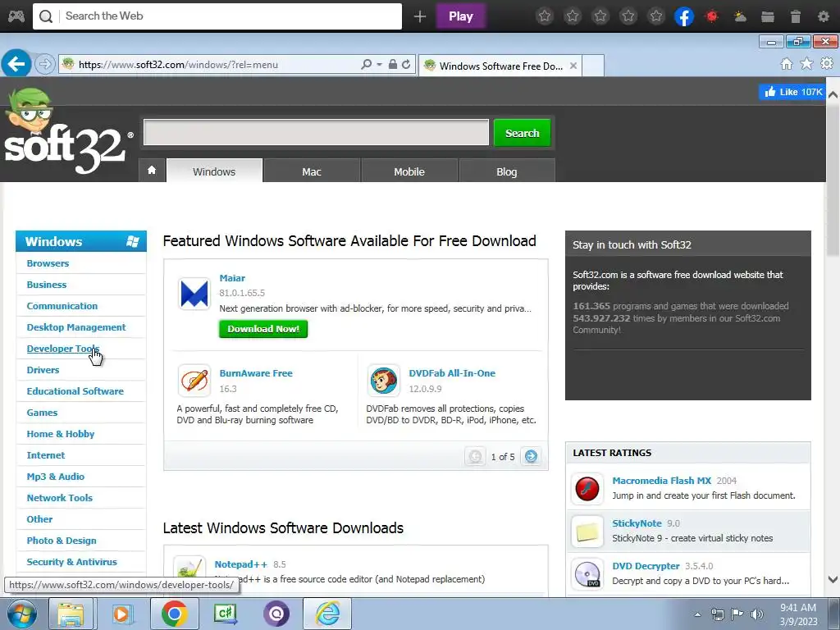The image size is (840, 630).
Task: Click the volume speaker tray icon
Action: pos(757,614)
